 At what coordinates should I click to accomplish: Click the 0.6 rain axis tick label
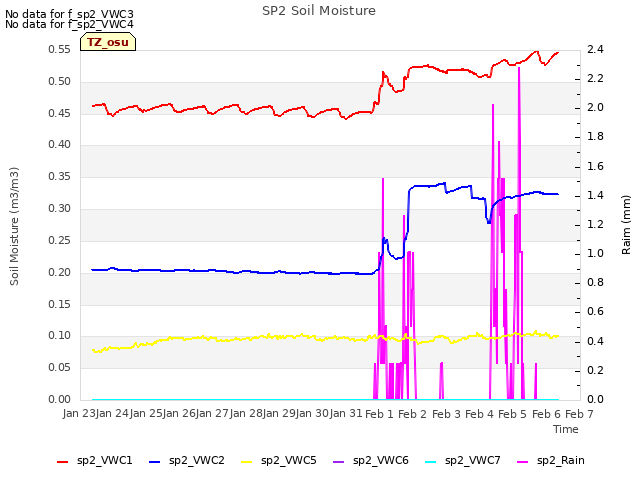[595, 312]
